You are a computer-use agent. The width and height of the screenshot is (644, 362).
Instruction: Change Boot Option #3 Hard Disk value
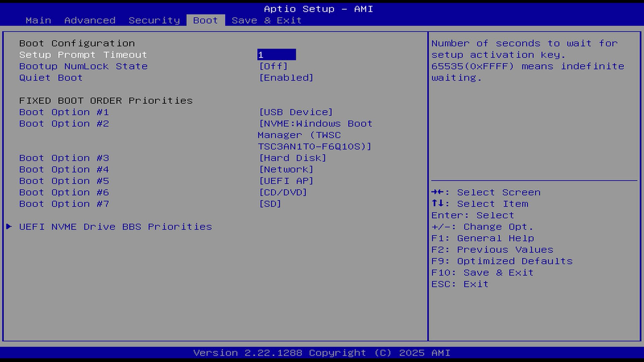pyautogui.click(x=292, y=158)
